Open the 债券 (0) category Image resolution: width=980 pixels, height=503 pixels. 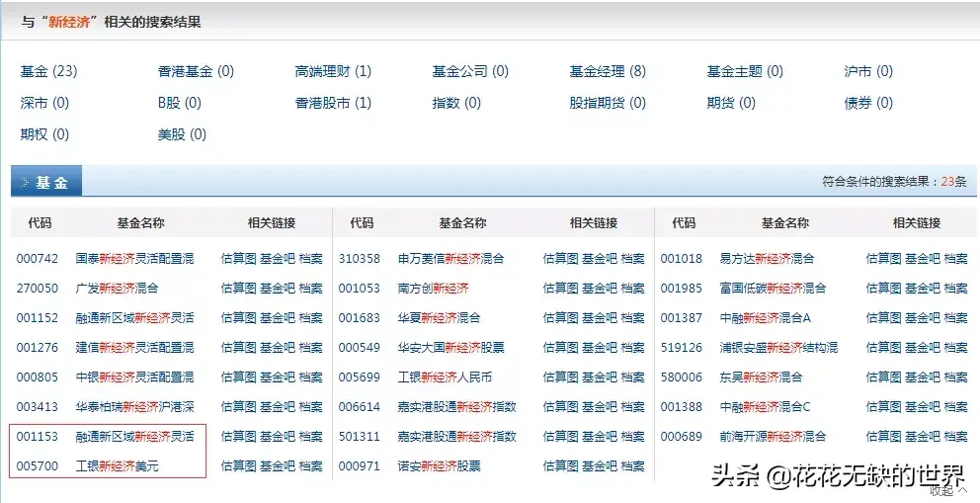[868, 103]
